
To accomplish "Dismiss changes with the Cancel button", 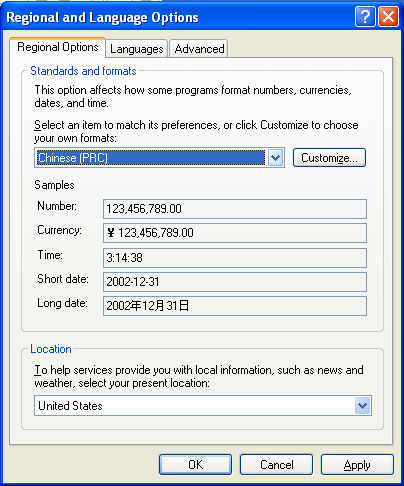I will 276,465.
